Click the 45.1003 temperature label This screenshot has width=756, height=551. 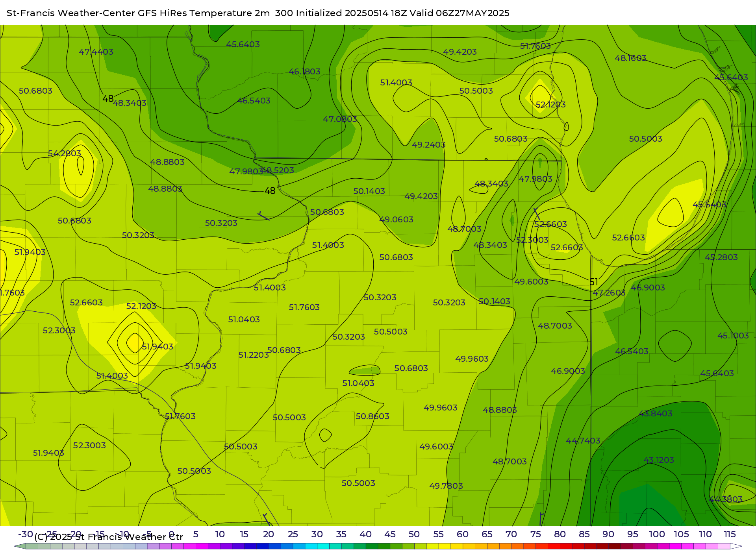pos(733,336)
